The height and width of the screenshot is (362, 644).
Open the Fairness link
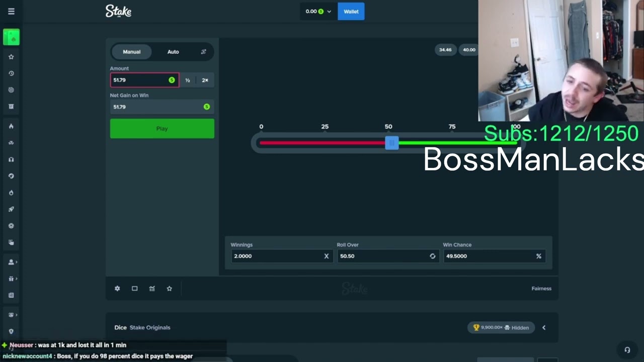pyautogui.click(x=541, y=289)
